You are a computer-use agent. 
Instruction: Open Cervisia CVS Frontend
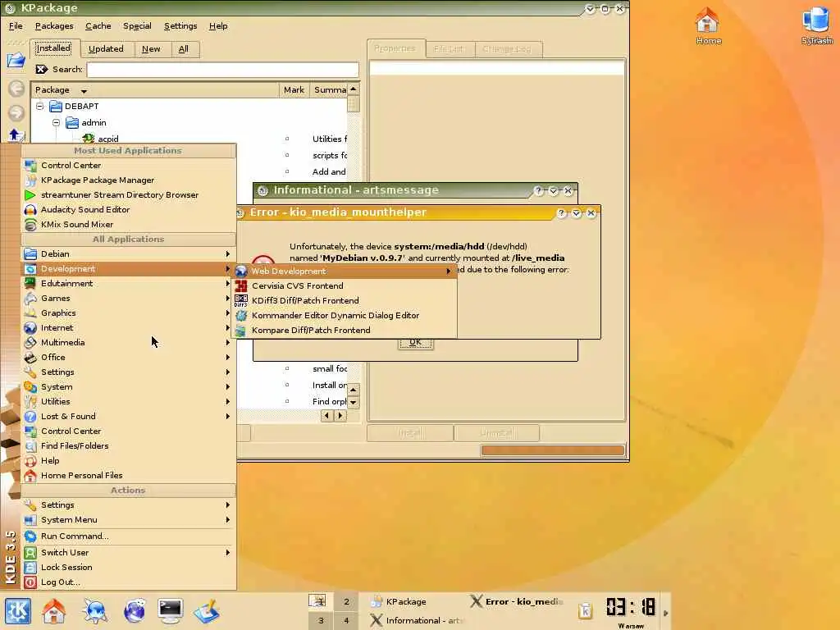345,286
